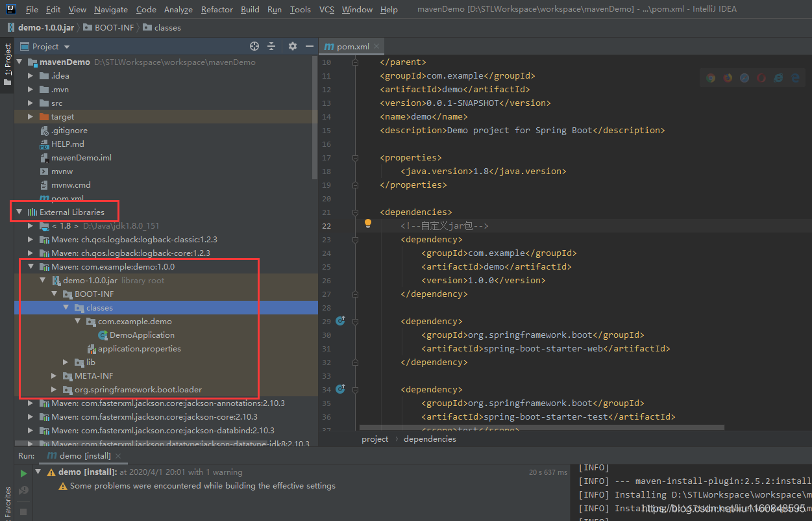
Task: Expand the .idea folder
Action: (31, 76)
